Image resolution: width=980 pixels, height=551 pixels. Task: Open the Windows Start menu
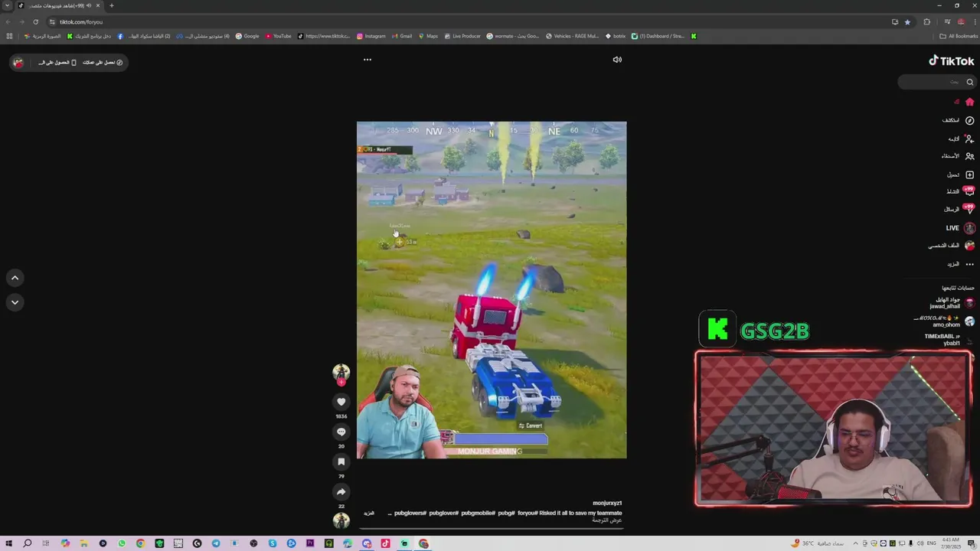pyautogui.click(x=8, y=543)
